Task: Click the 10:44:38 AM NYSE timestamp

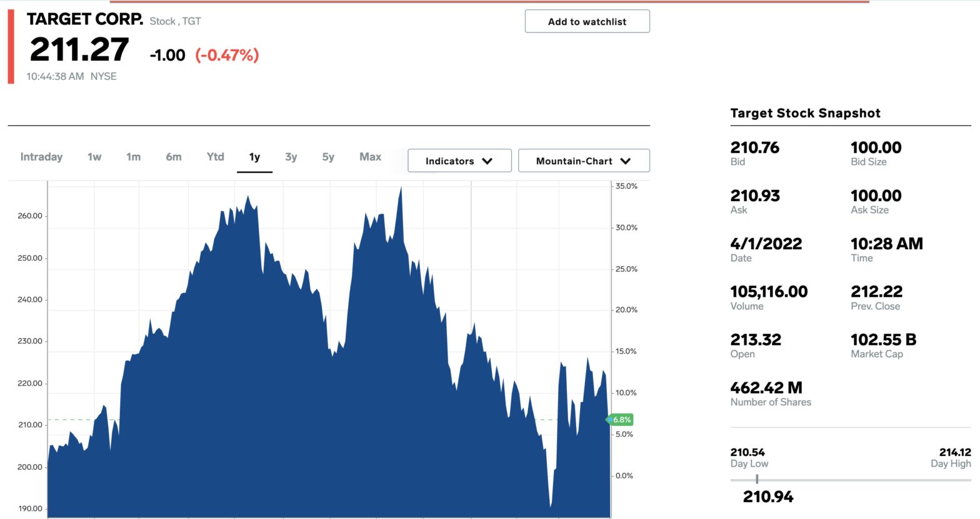Action: (x=71, y=76)
